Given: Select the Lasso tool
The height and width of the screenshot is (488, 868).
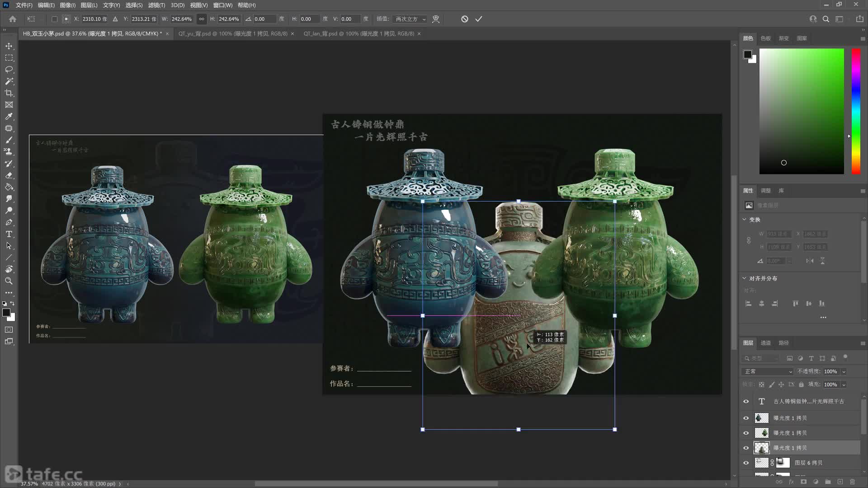Looking at the screenshot, I should 9,70.
